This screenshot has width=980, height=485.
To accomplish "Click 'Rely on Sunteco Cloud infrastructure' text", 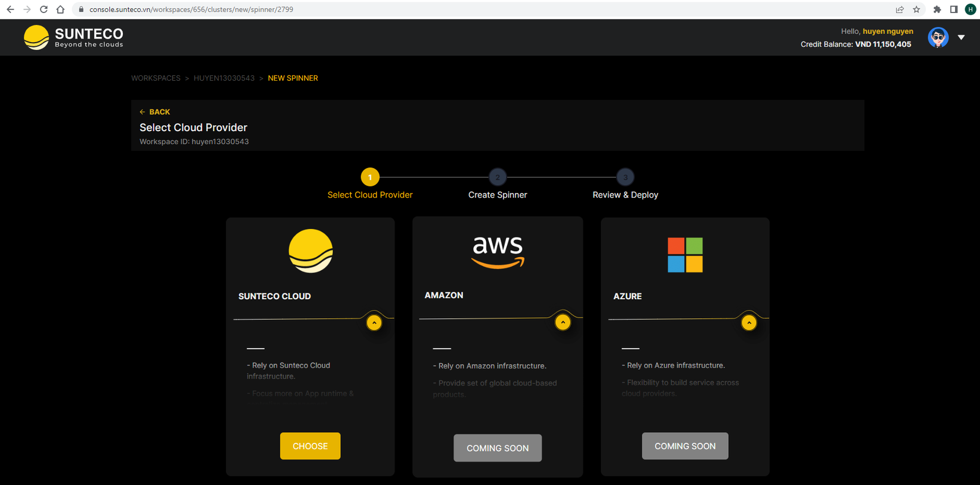I will point(289,371).
